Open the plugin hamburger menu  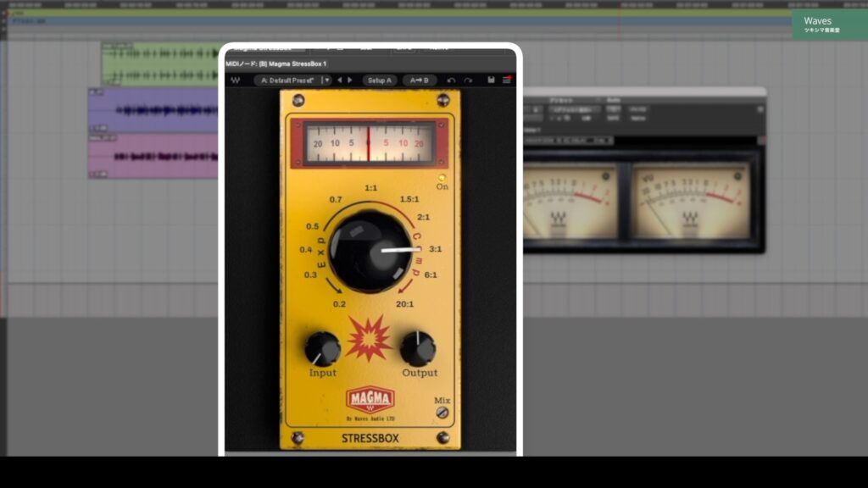[507, 80]
